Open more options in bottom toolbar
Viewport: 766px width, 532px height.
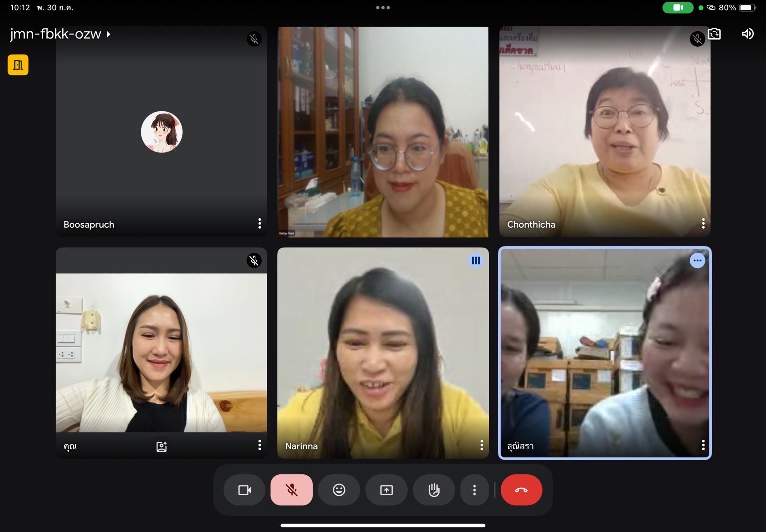pyautogui.click(x=474, y=490)
